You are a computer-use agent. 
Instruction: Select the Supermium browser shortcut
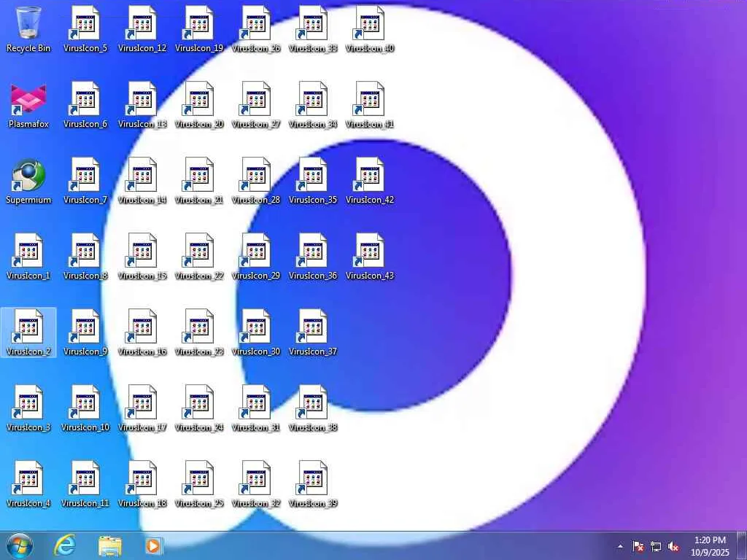[28, 181]
